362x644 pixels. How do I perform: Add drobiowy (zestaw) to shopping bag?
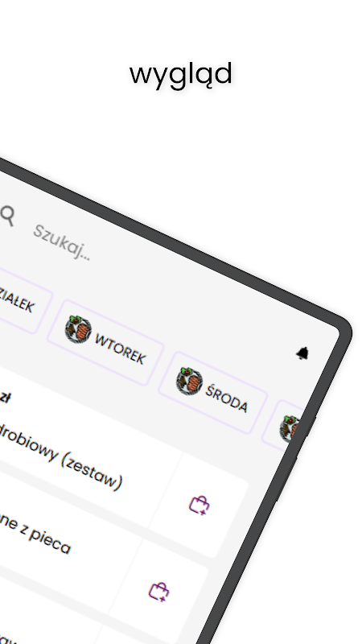200,505
